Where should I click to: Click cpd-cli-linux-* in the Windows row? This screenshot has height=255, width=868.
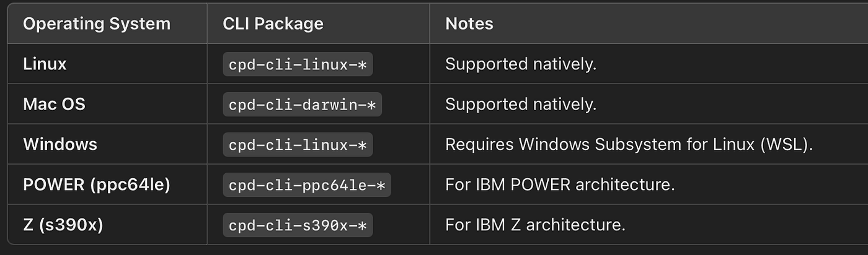pyautogui.click(x=298, y=144)
